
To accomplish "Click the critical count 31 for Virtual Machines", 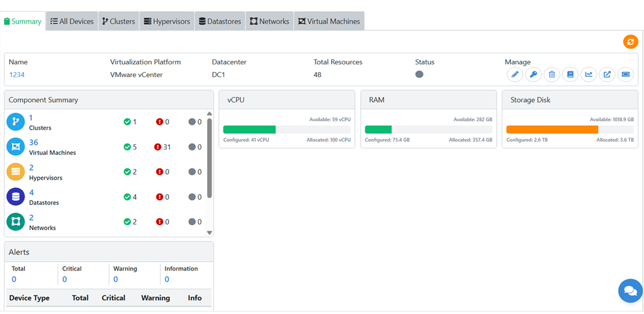I will pyautogui.click(x=166, y=147).
